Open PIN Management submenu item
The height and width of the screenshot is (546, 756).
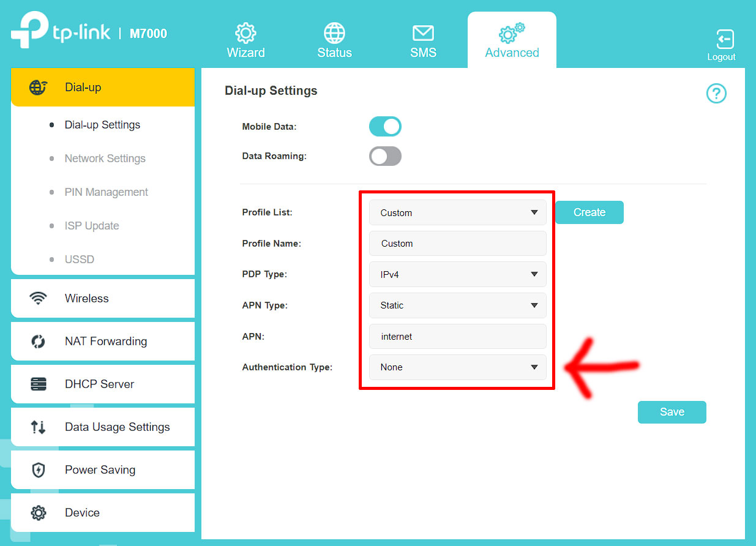pos(107,192)
